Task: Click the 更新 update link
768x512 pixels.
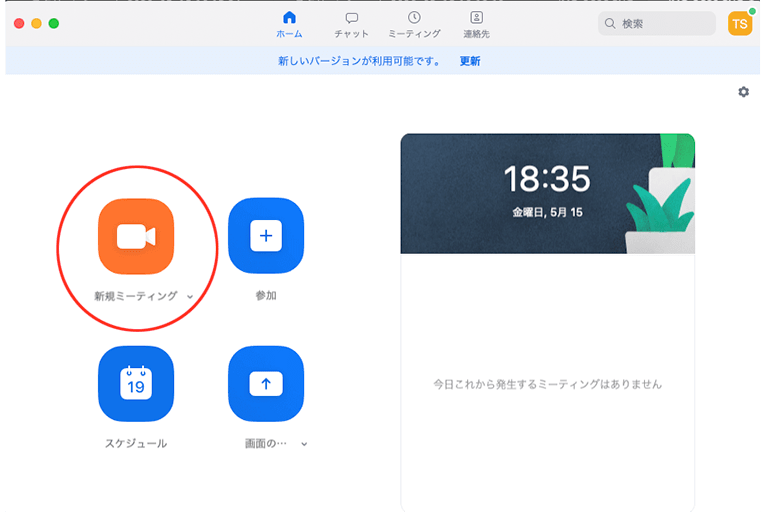Action: [470, 61]
